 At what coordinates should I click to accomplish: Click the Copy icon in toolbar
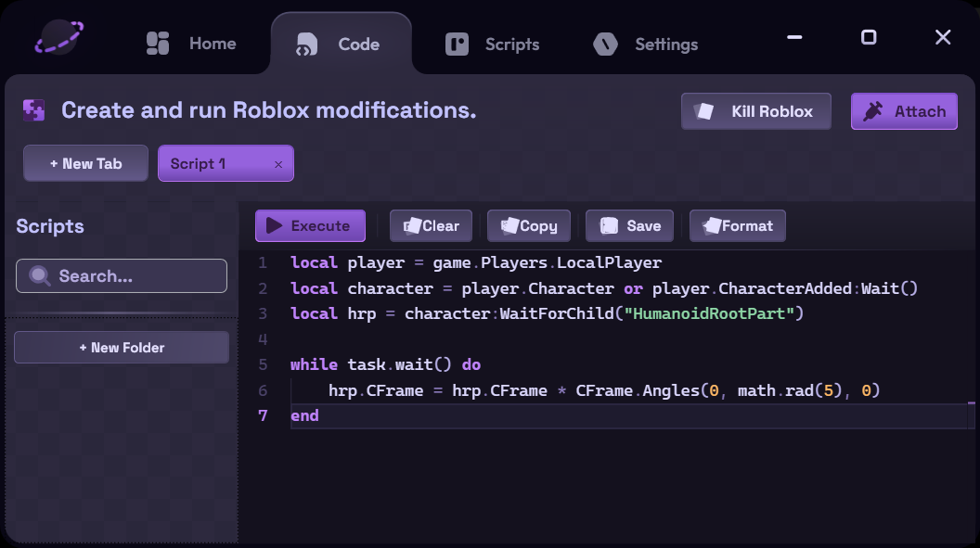(x=510, y=225)
